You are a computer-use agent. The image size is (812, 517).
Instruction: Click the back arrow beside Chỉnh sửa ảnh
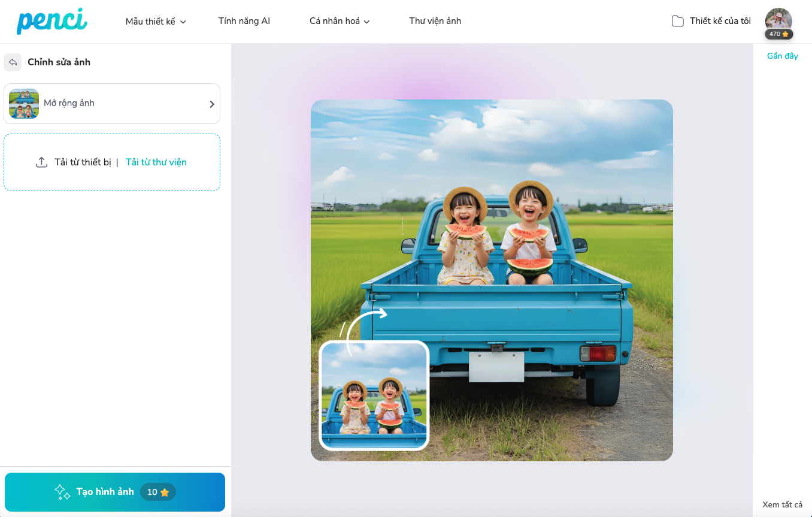click(13, 62)
